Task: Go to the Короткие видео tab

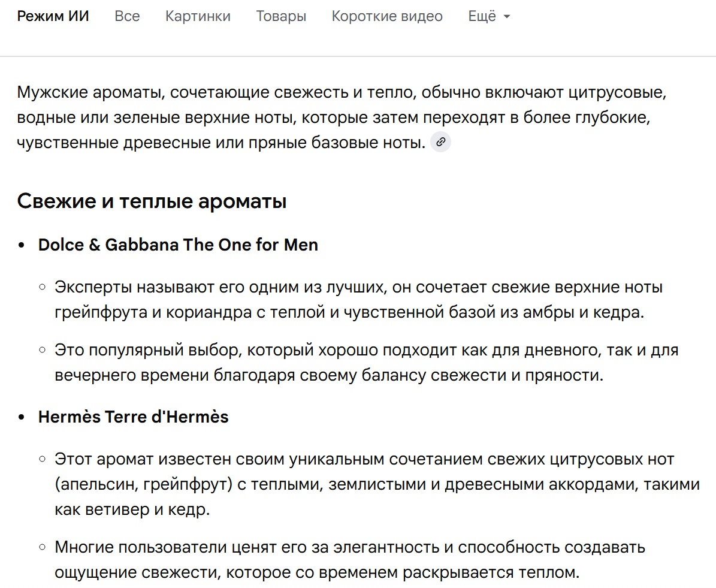Action: click(387, 16)
